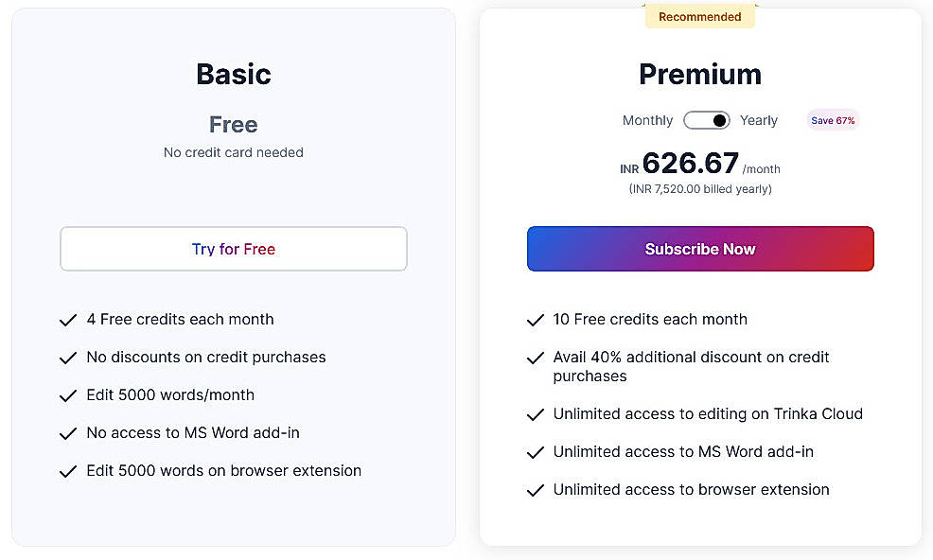Click the checkmark beside '10 Free credits each month'

(x=536, y=320)
